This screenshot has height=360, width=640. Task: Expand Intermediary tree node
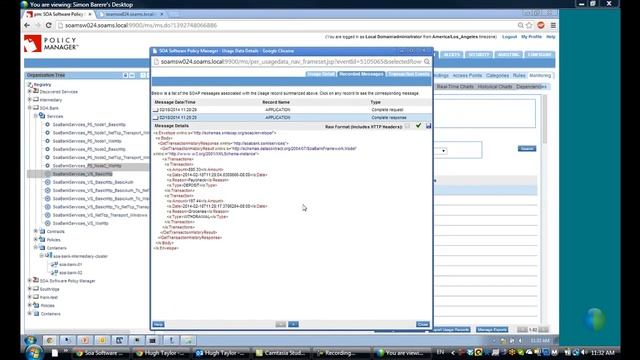tap(30, 100)
